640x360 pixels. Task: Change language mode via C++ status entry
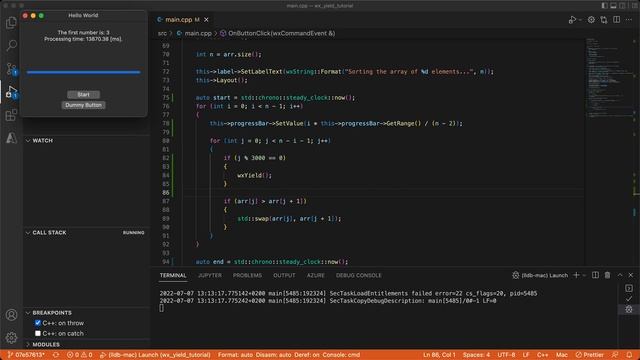point(542,355)
